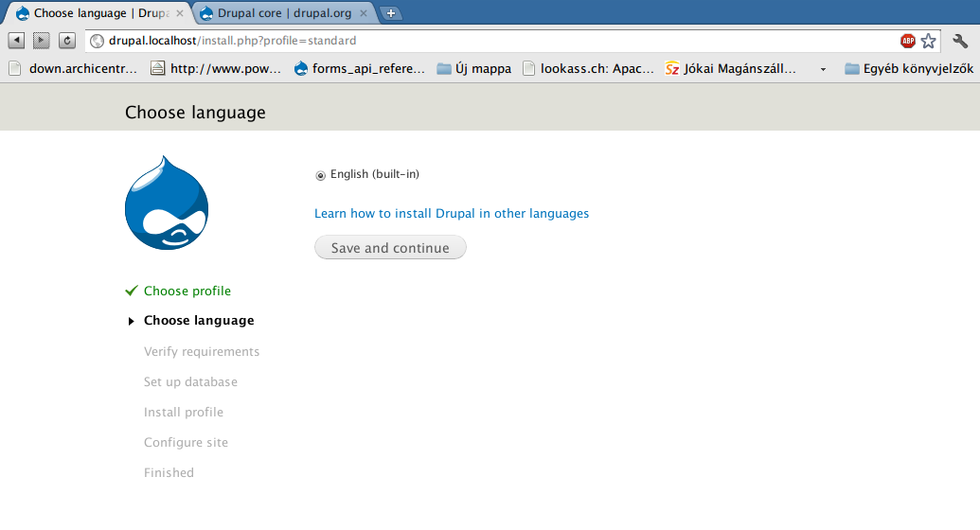Click the Finished step text

click(169, 472)
